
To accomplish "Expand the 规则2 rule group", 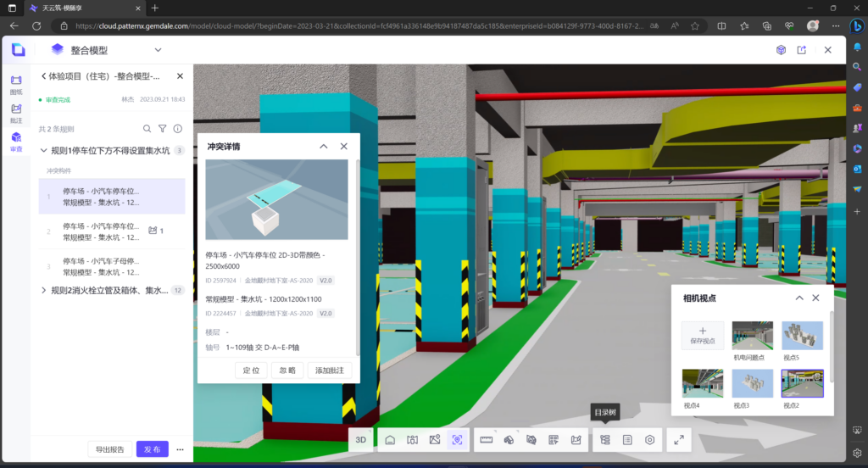I will 44,290.
